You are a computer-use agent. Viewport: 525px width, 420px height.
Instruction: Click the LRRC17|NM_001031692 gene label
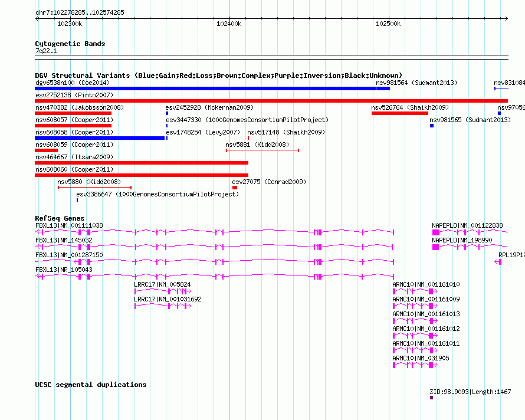168,300
